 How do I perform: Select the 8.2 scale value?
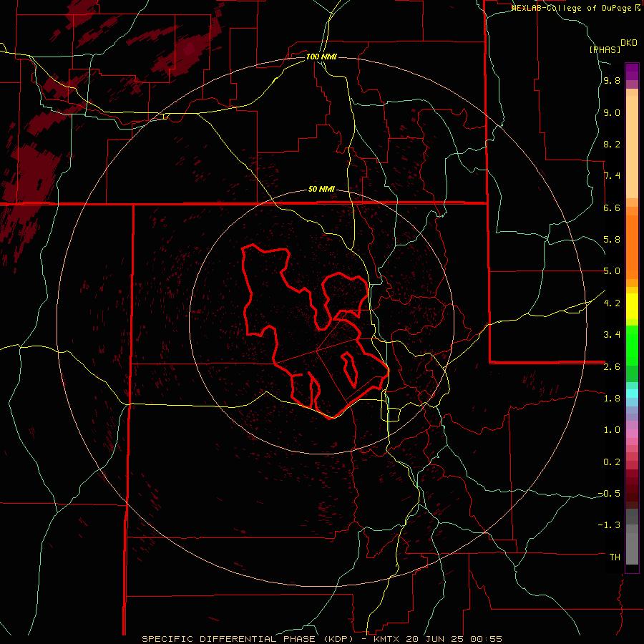612,144
